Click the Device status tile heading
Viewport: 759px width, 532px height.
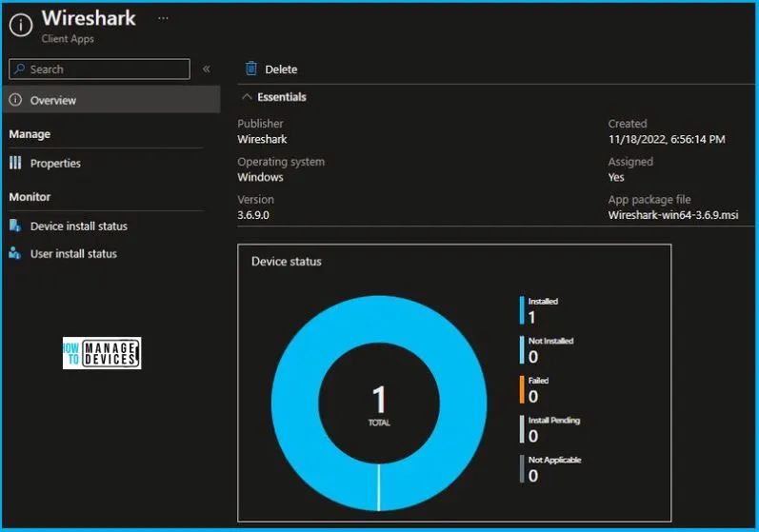287,262
